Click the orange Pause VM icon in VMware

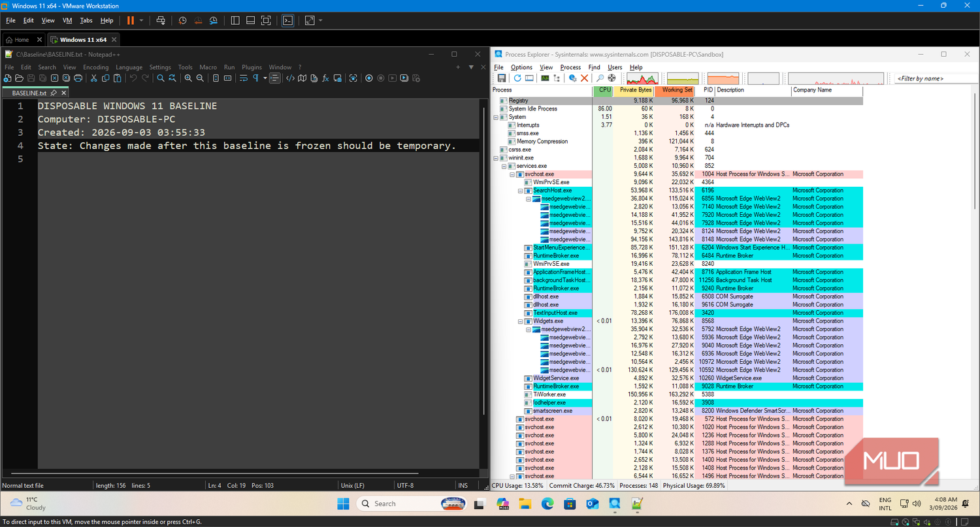[x=131, y=20]
